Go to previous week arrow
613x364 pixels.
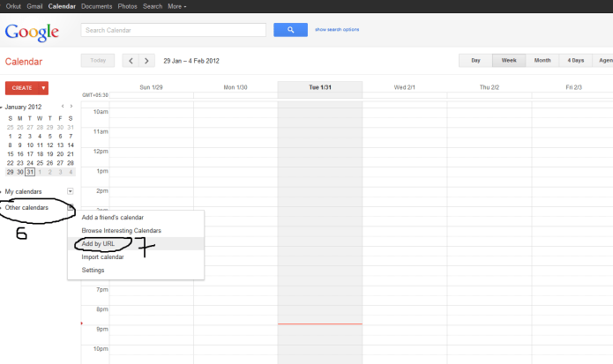point(131,61)
